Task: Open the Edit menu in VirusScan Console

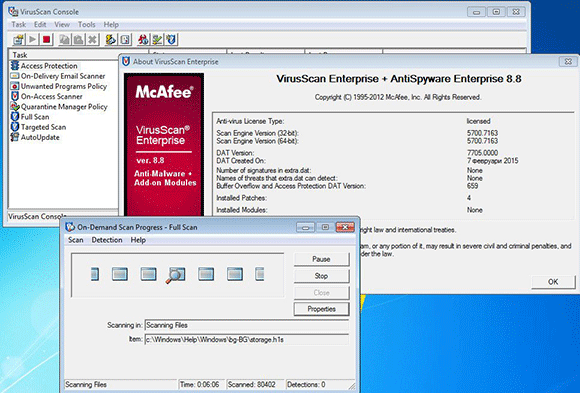Action: [40, 25]
